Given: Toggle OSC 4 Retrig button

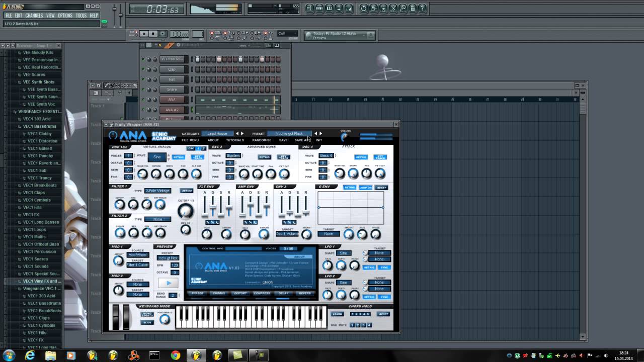Looking at the screenshot, I should [x=361, y=157].
